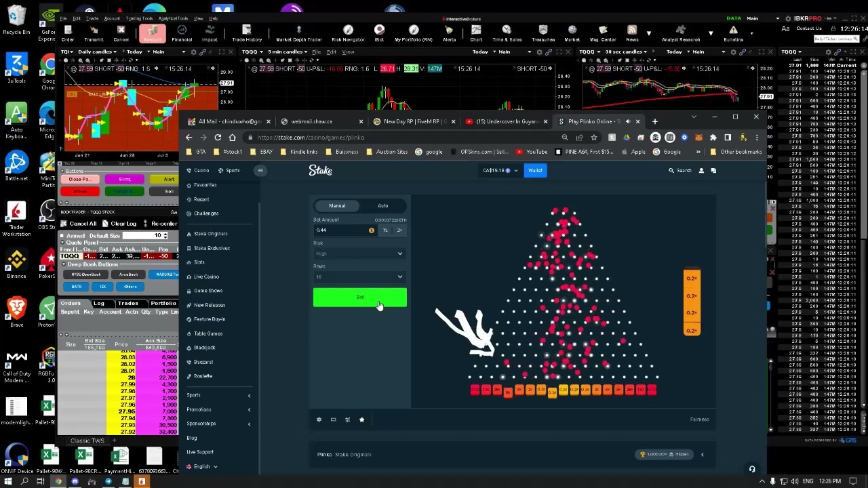Open Stake site Search

click(680, 170)
